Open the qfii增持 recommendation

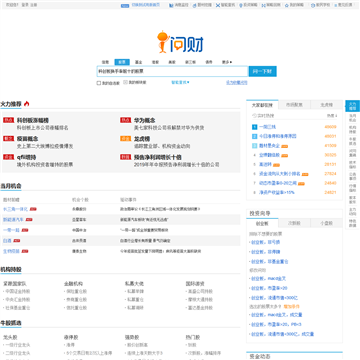tap(26, 157)
